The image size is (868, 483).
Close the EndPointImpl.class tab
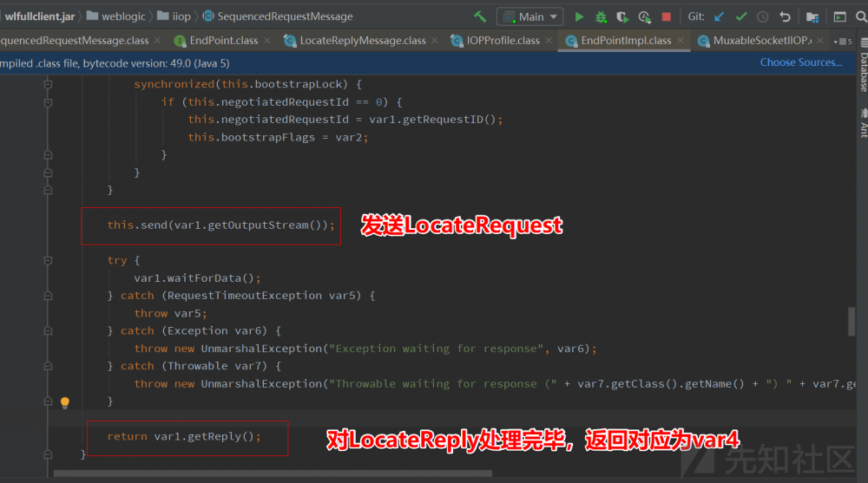tap(681, 41)
